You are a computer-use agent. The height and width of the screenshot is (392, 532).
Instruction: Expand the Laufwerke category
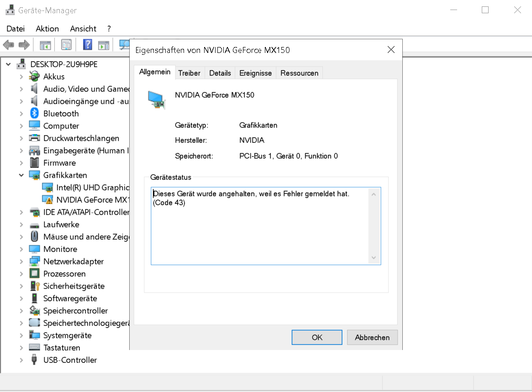click(21, 225)
